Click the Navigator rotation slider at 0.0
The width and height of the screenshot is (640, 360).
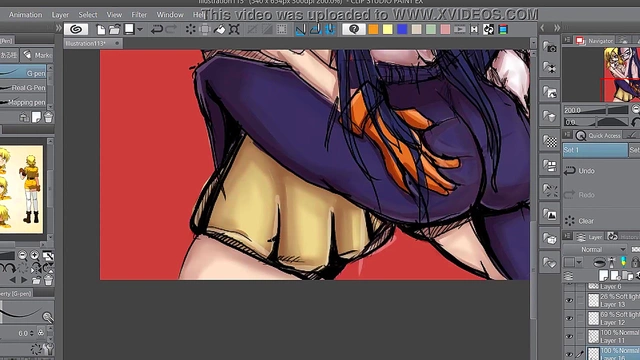tap(596, 122)
